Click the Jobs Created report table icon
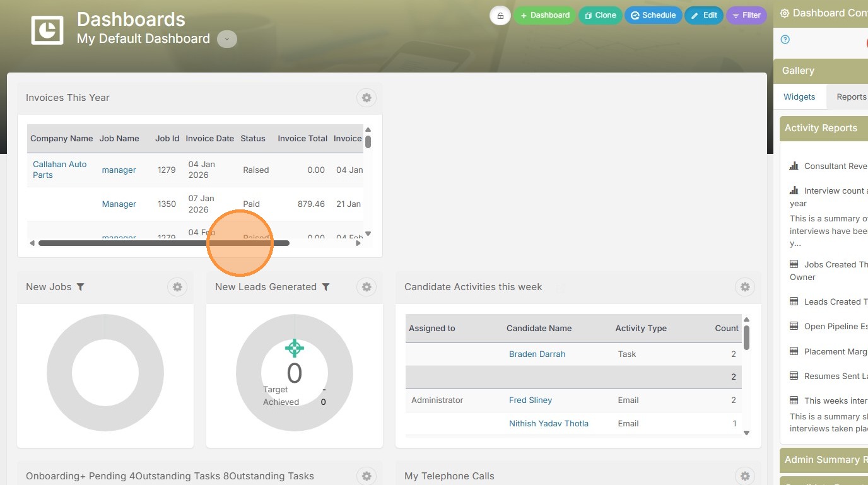 794,264
